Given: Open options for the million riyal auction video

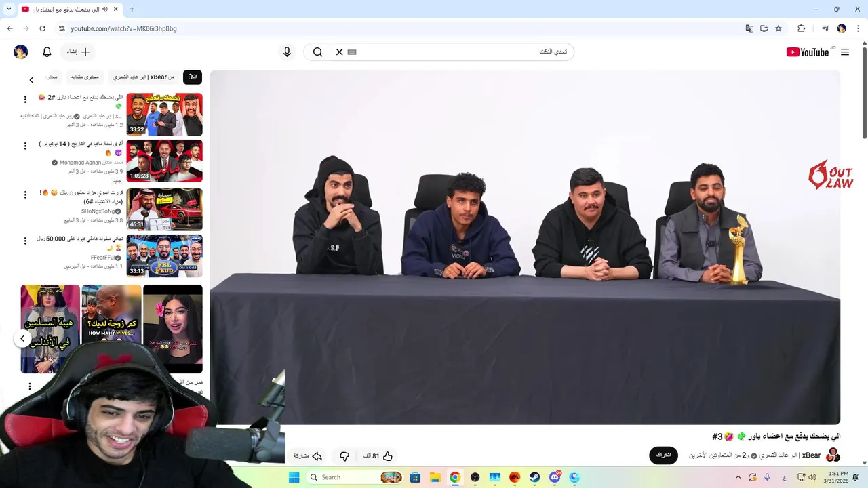Looking at the screenshot, I should click(25, 195).
